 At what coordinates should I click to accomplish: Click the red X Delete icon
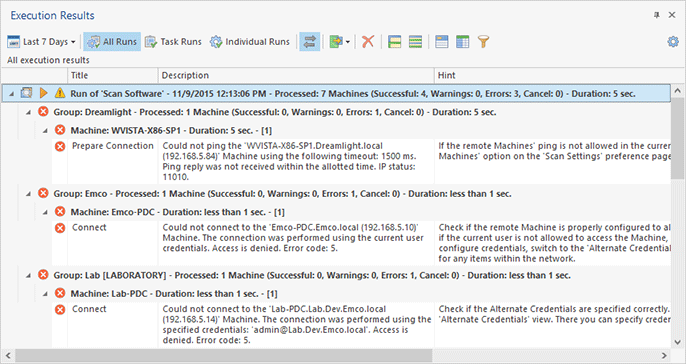(x=368, y=42)
